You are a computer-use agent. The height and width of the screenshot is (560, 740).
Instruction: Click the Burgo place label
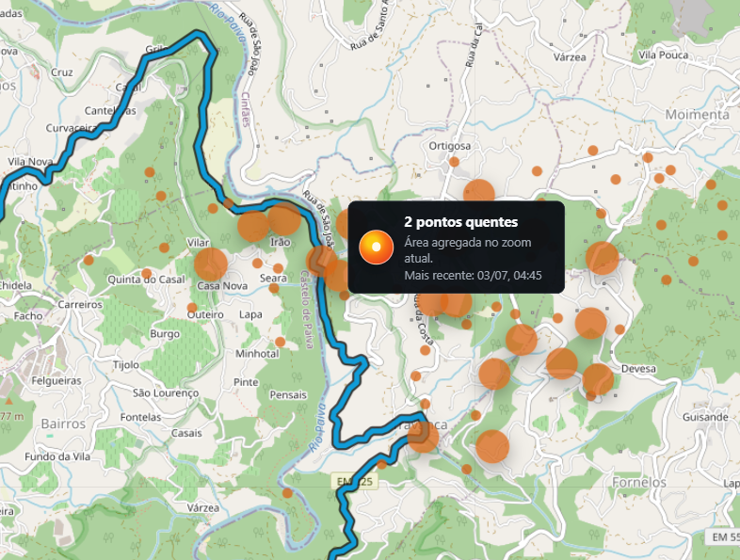[165, 334]
